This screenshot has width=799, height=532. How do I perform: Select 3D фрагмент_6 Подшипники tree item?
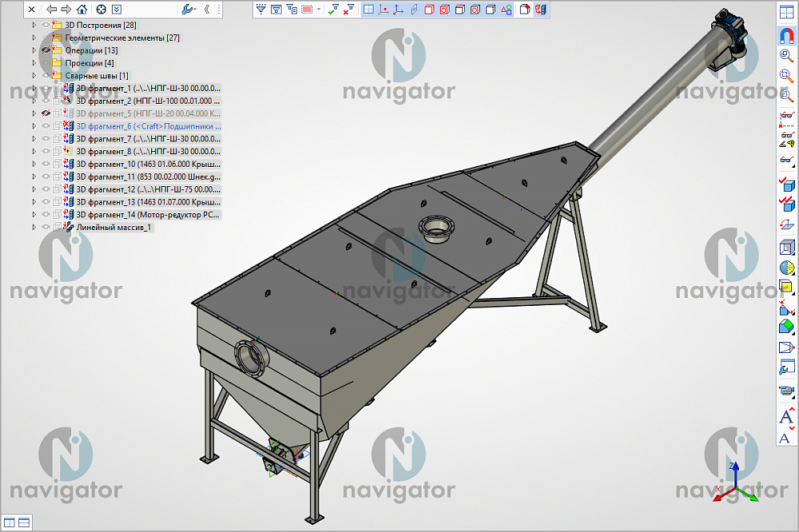tap(149, 126)
